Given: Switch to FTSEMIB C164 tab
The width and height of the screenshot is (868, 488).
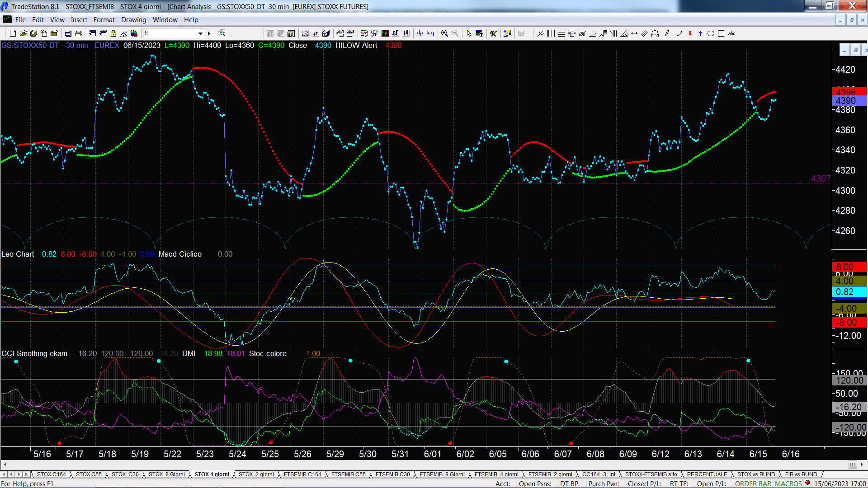Looking at the screenshot, I should (302, 474).
